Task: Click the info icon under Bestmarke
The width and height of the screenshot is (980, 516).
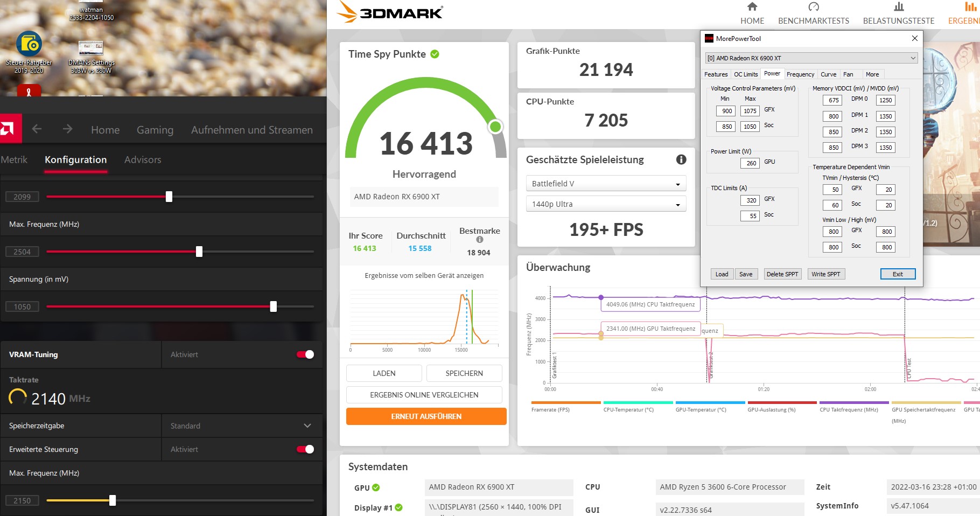Action: click(480, 240)
